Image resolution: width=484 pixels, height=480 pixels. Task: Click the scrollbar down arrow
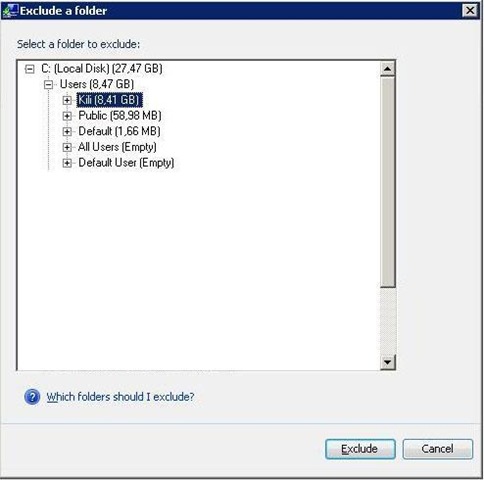pos(387,362)
